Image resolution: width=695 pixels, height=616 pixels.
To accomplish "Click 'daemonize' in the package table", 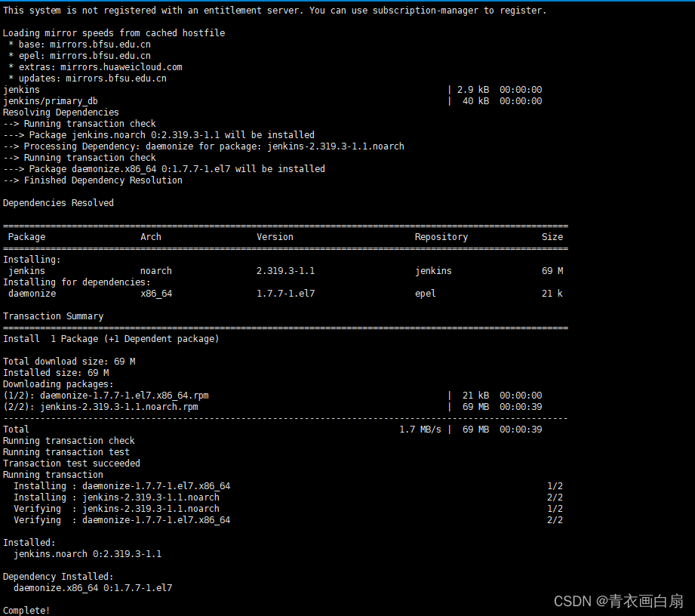I will click(32, 294).
